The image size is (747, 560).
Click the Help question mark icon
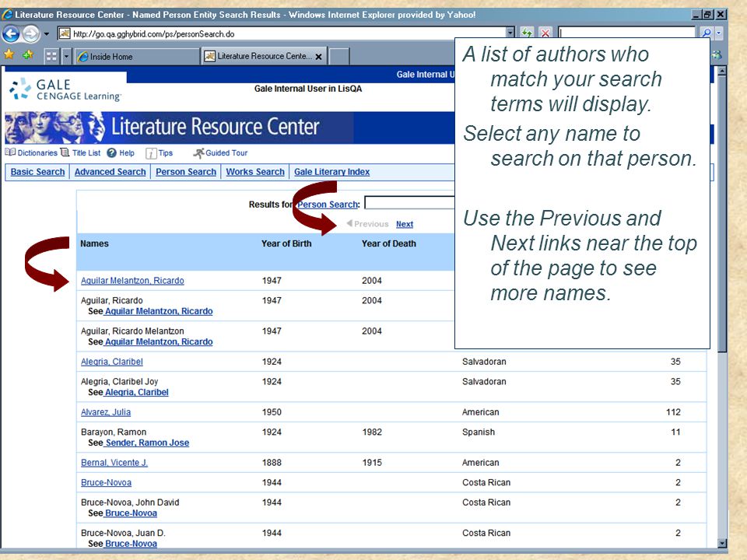click(111, 153)
